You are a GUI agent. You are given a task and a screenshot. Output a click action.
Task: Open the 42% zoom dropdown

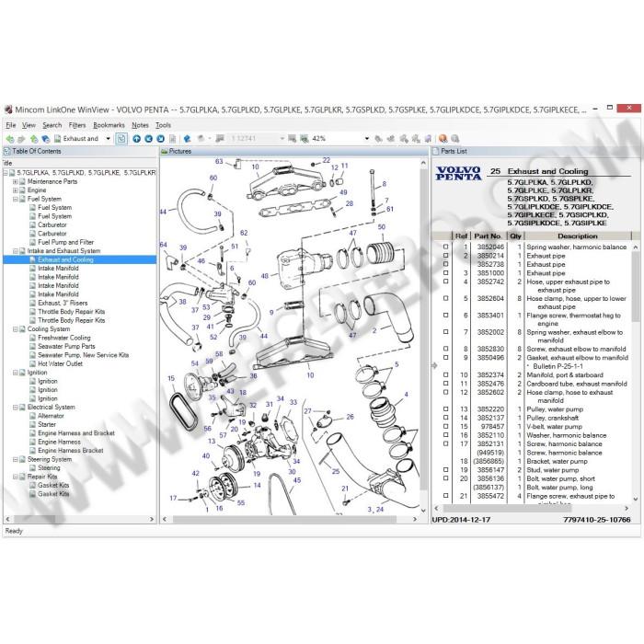tap(367, 139)
